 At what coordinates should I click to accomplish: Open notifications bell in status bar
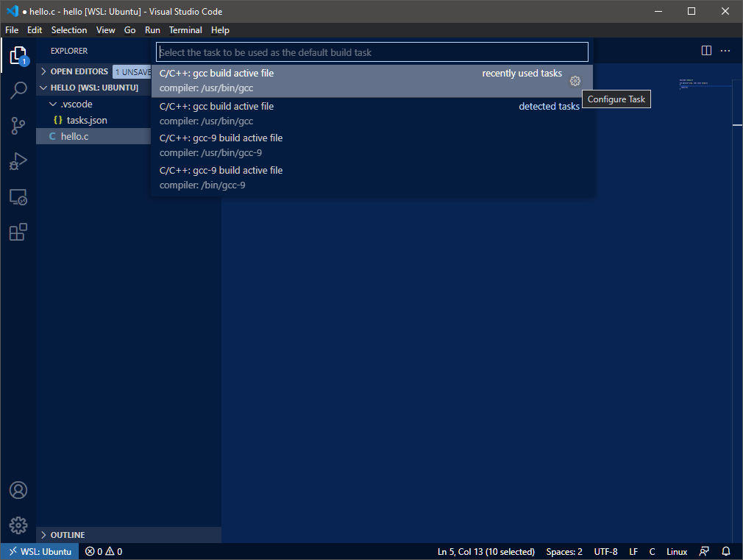[725, 551]
